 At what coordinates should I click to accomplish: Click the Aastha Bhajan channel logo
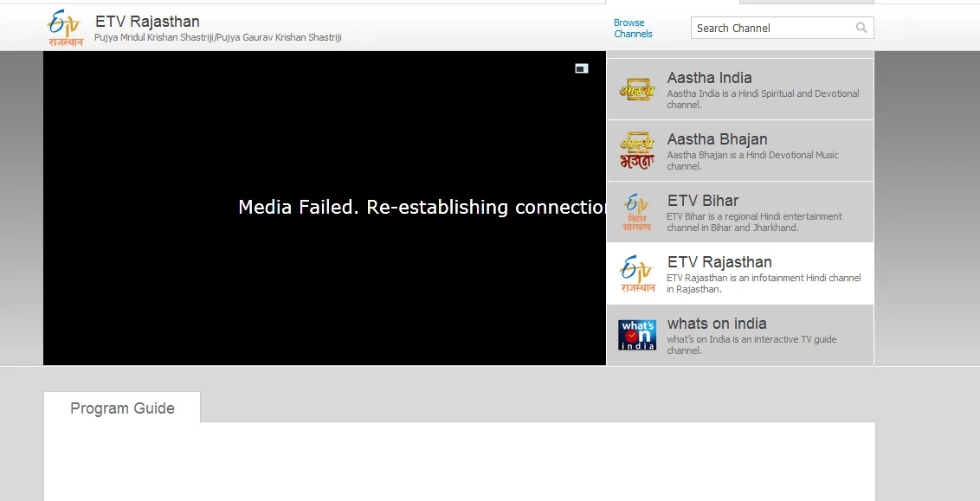[x=637, y=151]
